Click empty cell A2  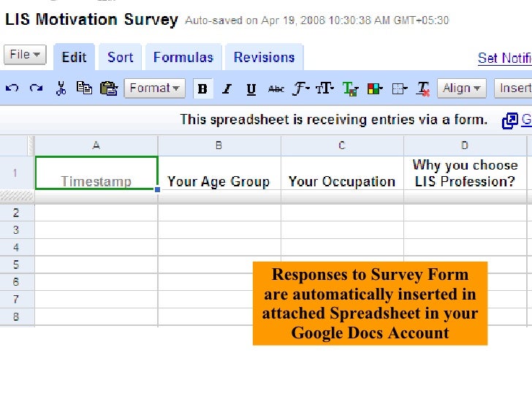click(96, 213)
